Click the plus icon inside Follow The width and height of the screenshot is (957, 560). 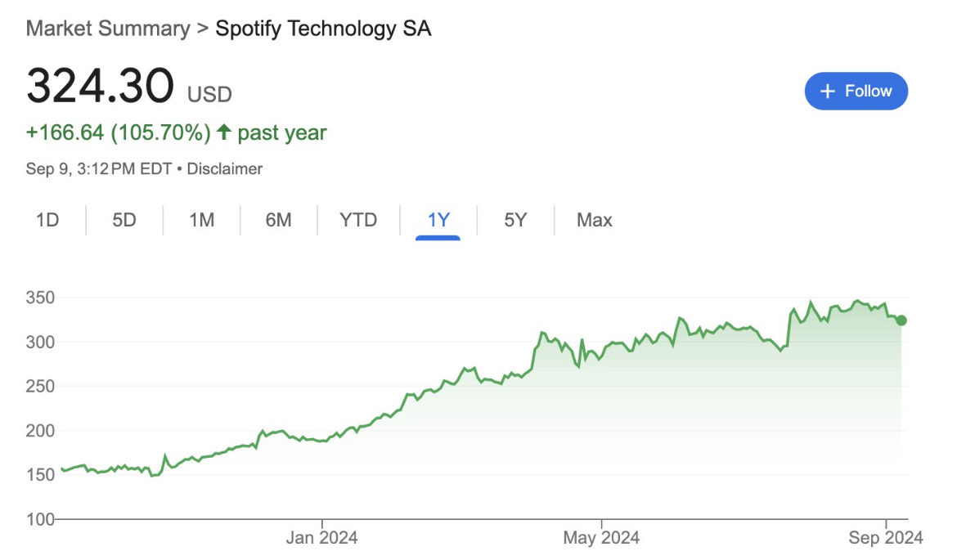pyautogui.click(x=828, y=91)
